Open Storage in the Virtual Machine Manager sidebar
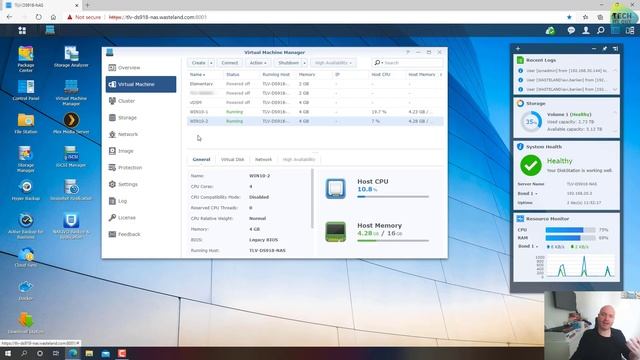Viewport: 640px width, 360px height. click(141, 118)
